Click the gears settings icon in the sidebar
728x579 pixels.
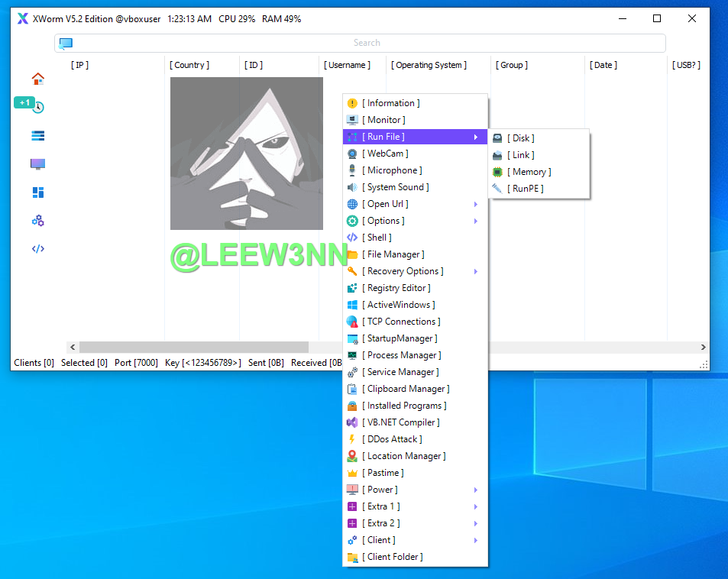click(x=37, y=221)
